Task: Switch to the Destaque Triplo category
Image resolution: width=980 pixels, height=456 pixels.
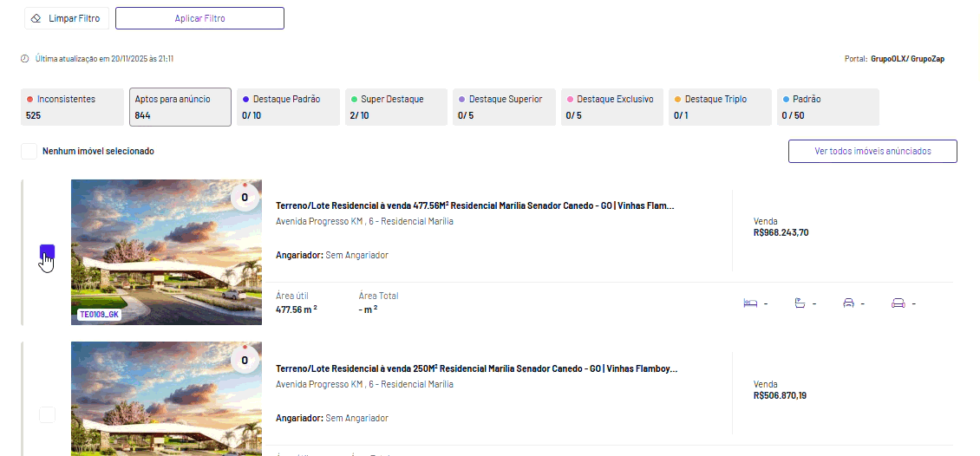Action: (720, 107)
